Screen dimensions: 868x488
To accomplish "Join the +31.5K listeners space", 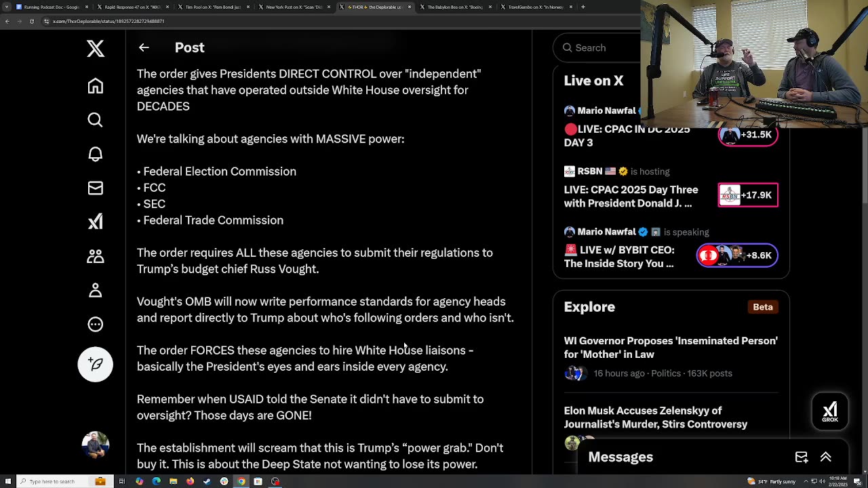I will (748, 134).
